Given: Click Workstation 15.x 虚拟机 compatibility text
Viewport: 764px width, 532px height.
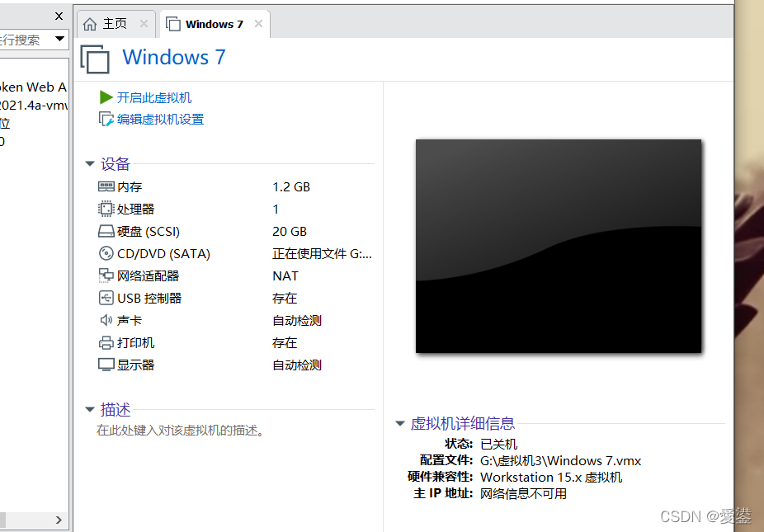Looking at the screenshot, I should (x=551, y=477).
